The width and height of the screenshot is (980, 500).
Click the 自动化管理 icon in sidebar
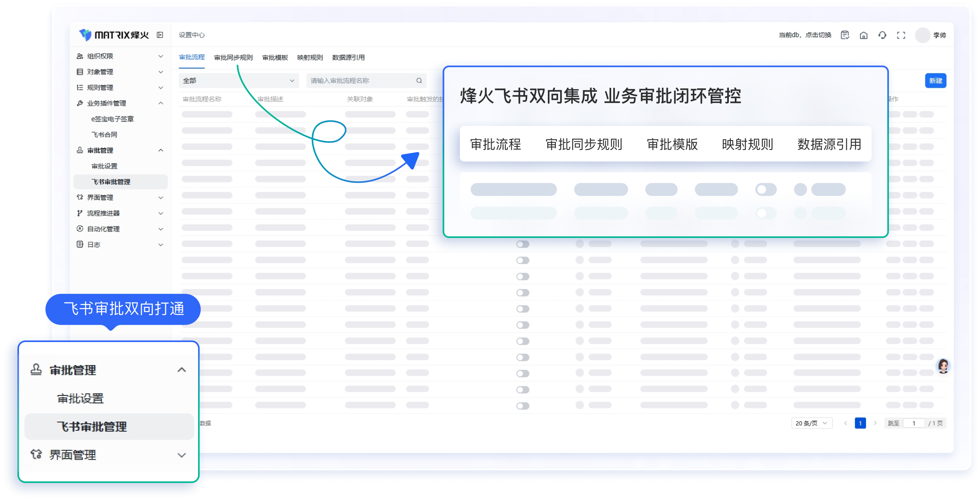tap(80, 229)
